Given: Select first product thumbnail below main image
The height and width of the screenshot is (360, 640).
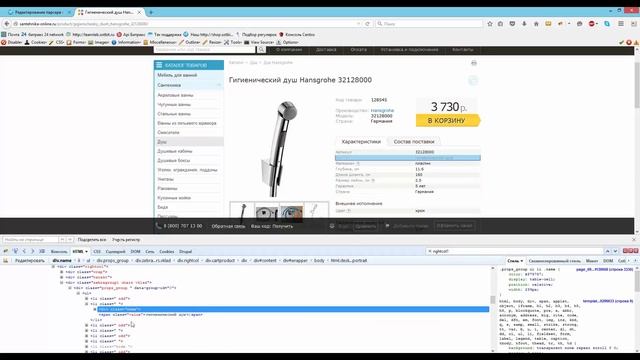Looking at the screenshot, I should coord(242,212).
